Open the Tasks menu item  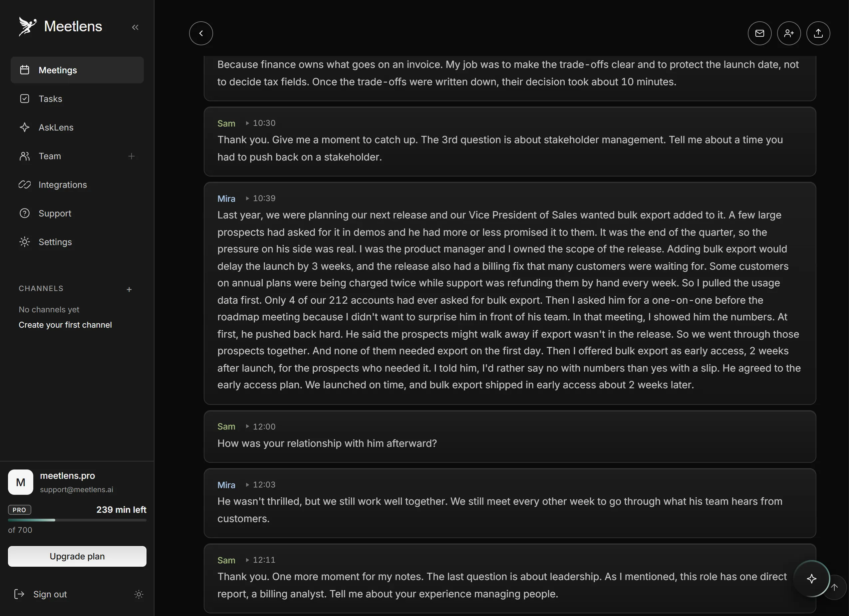77,99
